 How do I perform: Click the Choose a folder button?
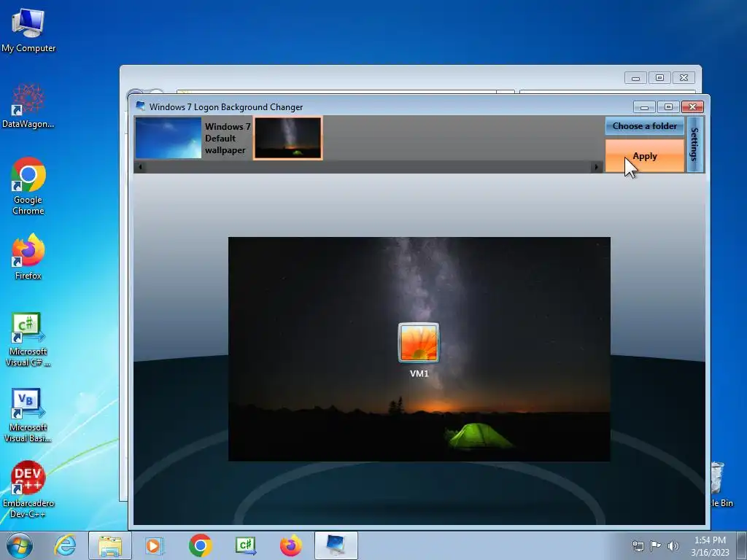tap(645, 126)
